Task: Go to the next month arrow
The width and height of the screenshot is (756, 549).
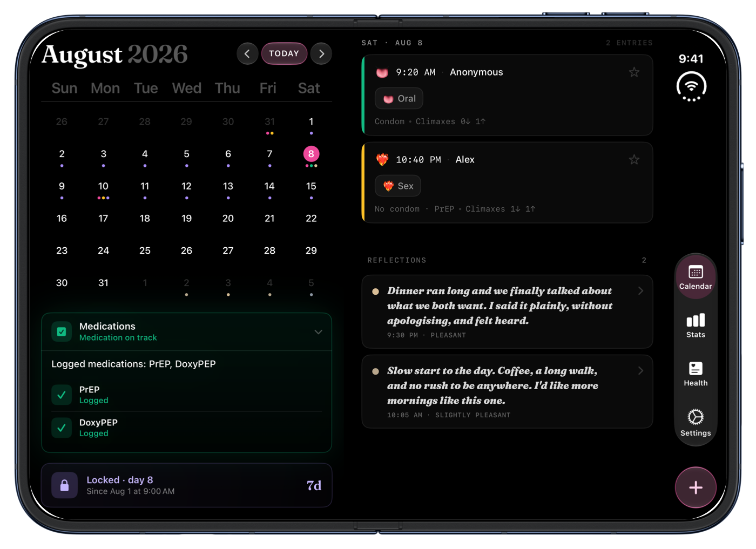Action: coord(321,53)
